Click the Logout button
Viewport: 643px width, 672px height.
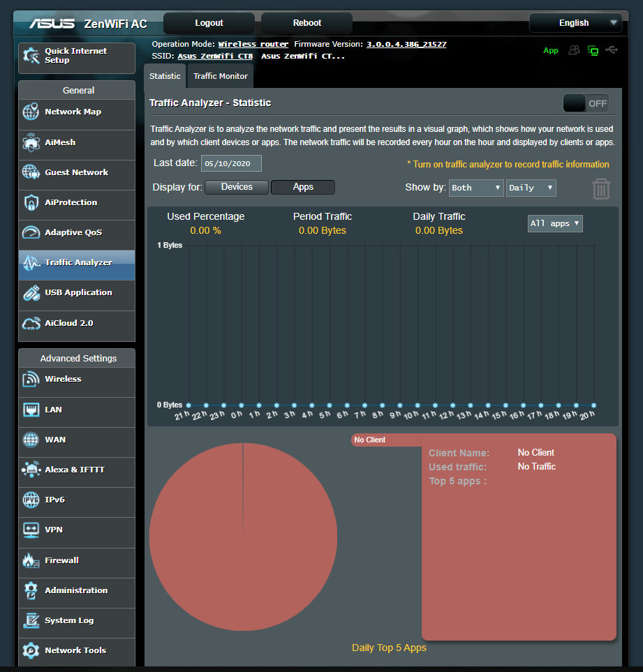pos(209,23)
